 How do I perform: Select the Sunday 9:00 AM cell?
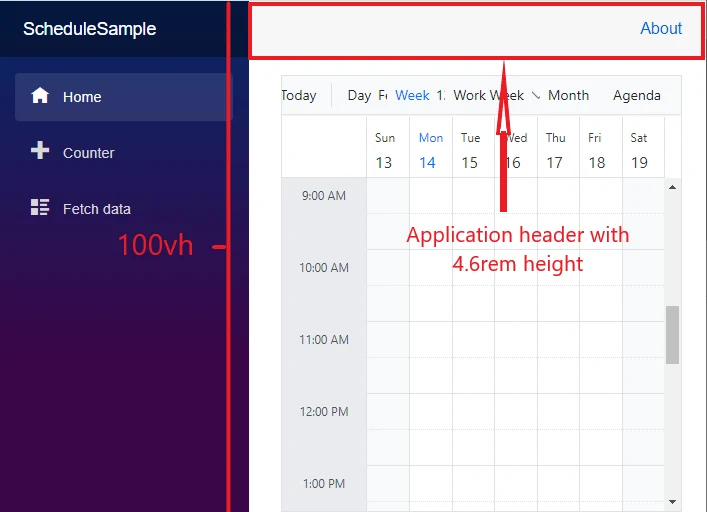tap(388, 196)
